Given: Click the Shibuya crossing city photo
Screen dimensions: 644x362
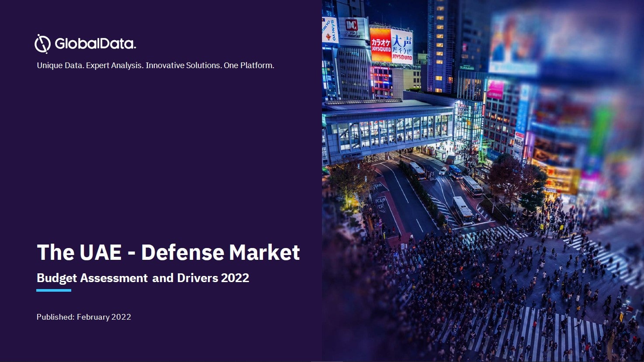Looking at the screenshot, I should tap(481, 262).
